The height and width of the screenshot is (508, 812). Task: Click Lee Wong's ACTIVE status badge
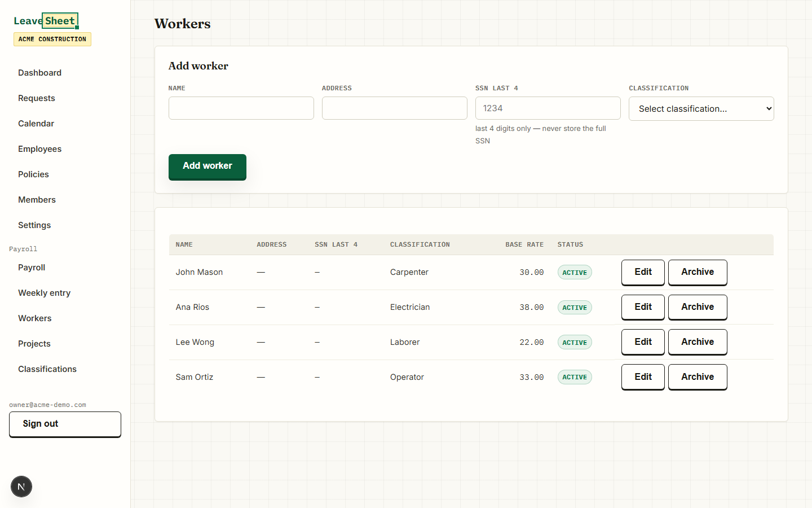click(575, 343)
